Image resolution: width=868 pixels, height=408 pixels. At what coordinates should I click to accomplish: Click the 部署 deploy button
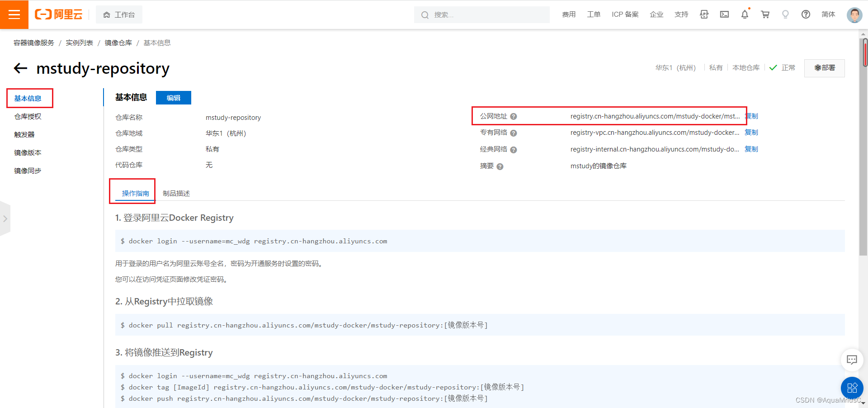pyautogui.click(x=824, y=68)
